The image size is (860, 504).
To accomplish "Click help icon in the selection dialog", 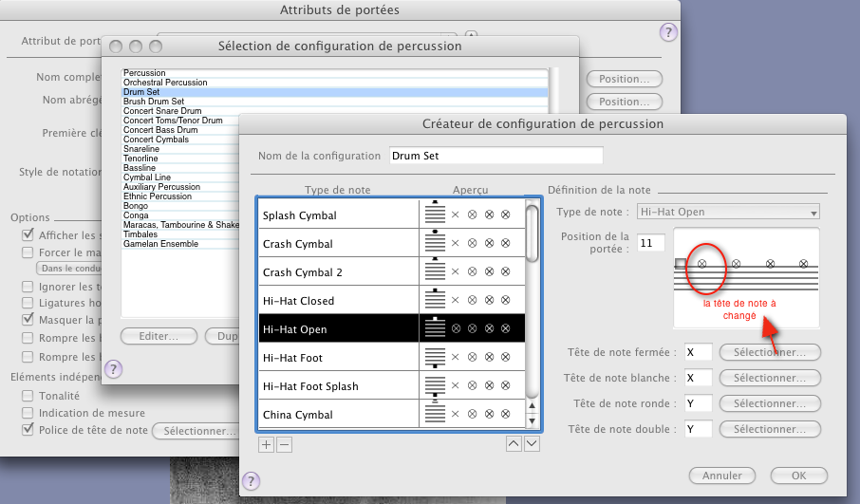I will pyautogui.click(x=113, y=368).
